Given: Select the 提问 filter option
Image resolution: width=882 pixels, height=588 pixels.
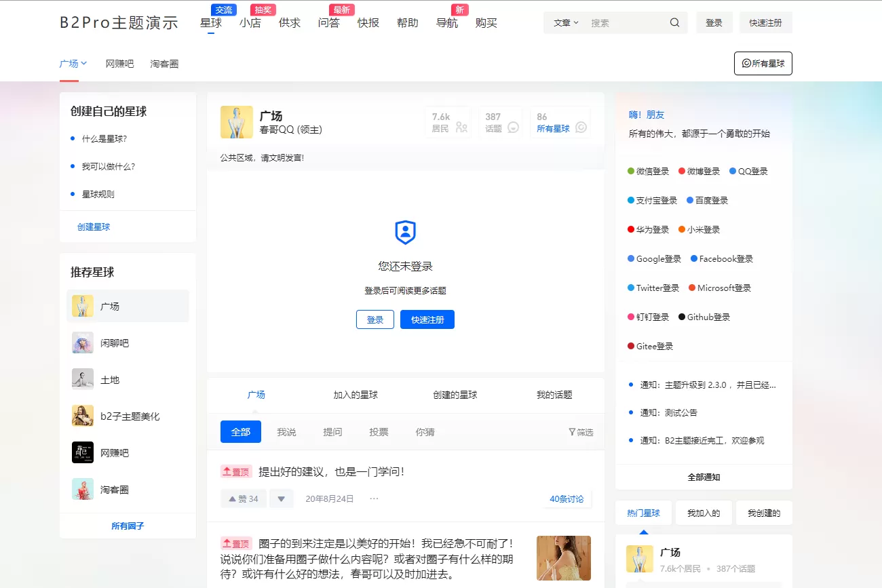Looking at the screenshot, I should [x=332, y=432].
